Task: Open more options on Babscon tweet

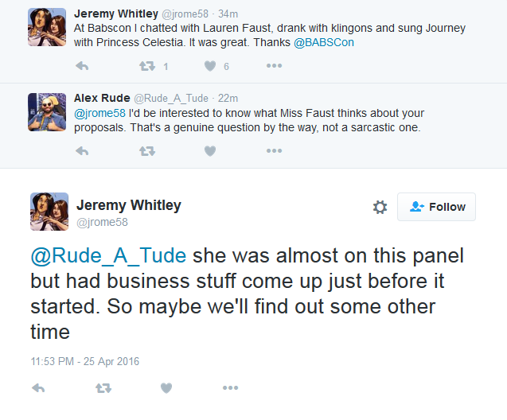Action: pos(274,66)
